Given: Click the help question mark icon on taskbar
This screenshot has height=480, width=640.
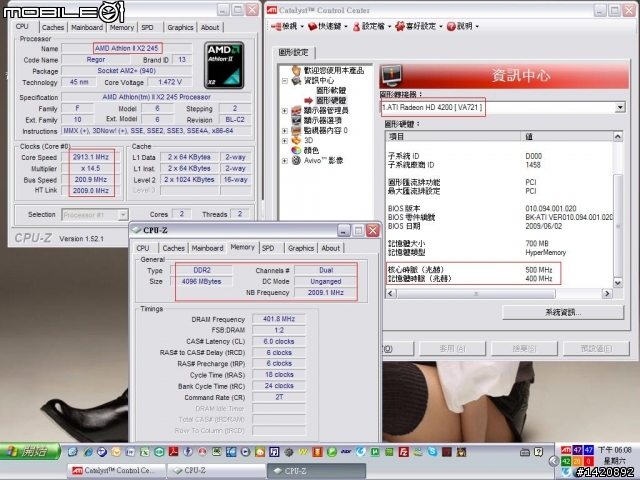Looking at the screenshot, I should (538, 452).
